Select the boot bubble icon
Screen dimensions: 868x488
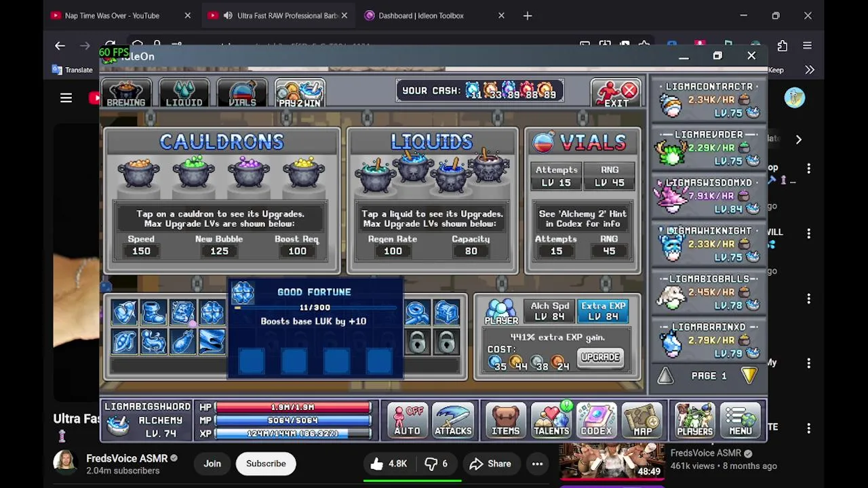[x=154, y=312]
